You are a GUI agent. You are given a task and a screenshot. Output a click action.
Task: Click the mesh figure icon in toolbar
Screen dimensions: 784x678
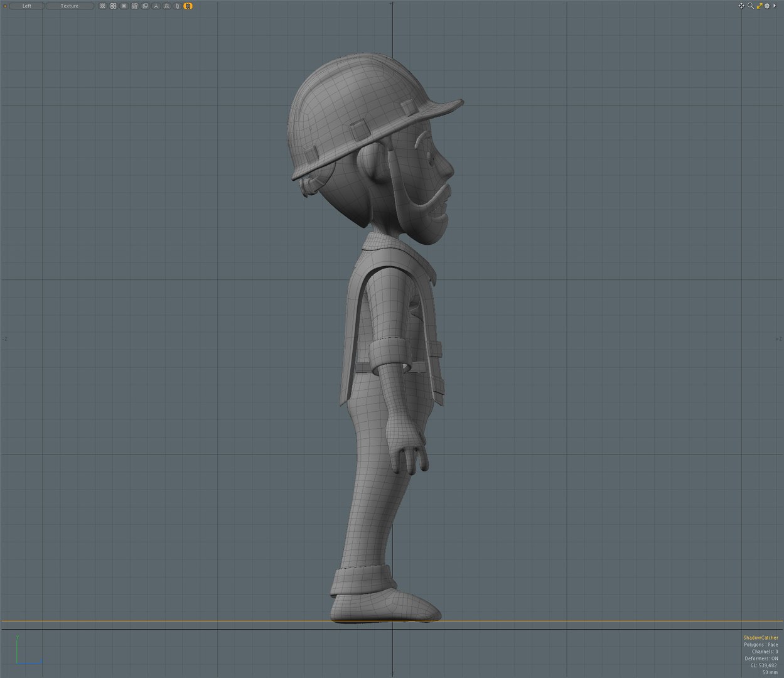point(166,6)
